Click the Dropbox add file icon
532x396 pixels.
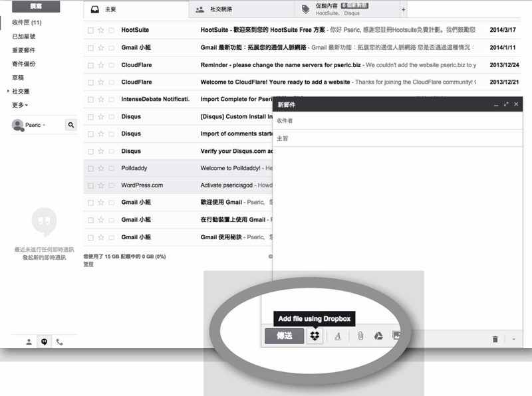[x=315, y=336]
